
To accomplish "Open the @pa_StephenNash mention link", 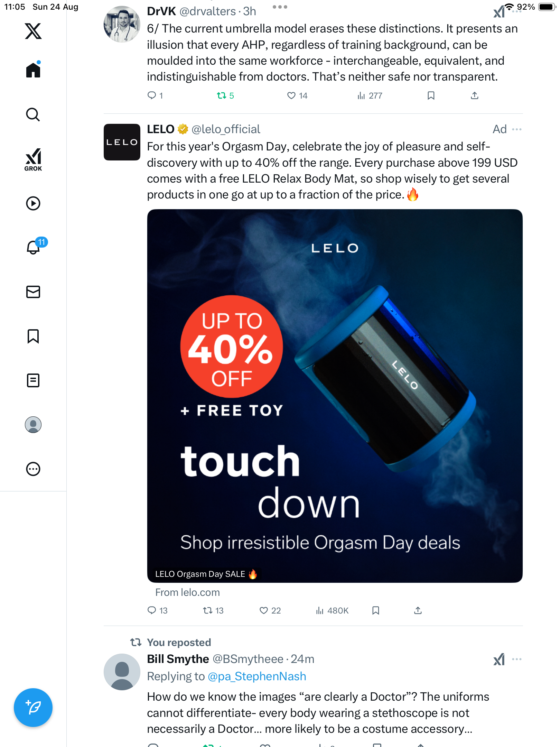I will coord(257,676).
